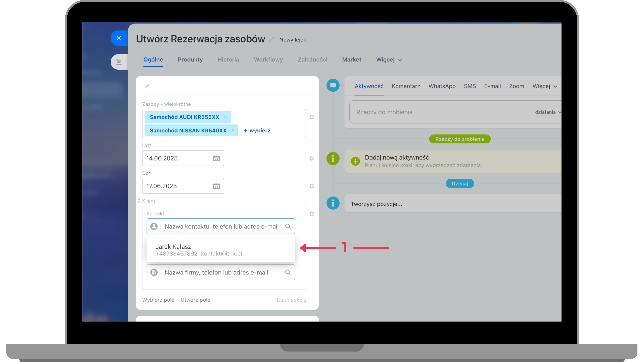This screenshot has height=362, width=644.
Task: Open the Ogólne tab
Action: [153, 60]
